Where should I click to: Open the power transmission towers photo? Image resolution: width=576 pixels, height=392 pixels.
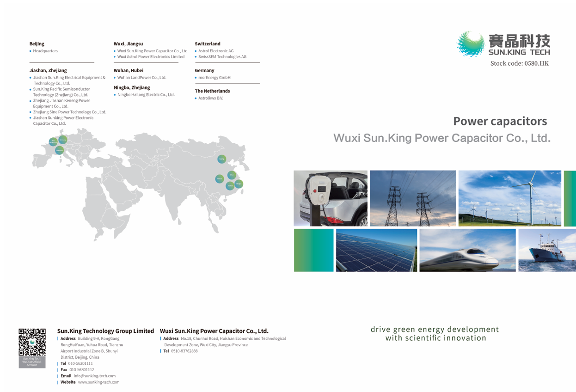click(413, 198)
